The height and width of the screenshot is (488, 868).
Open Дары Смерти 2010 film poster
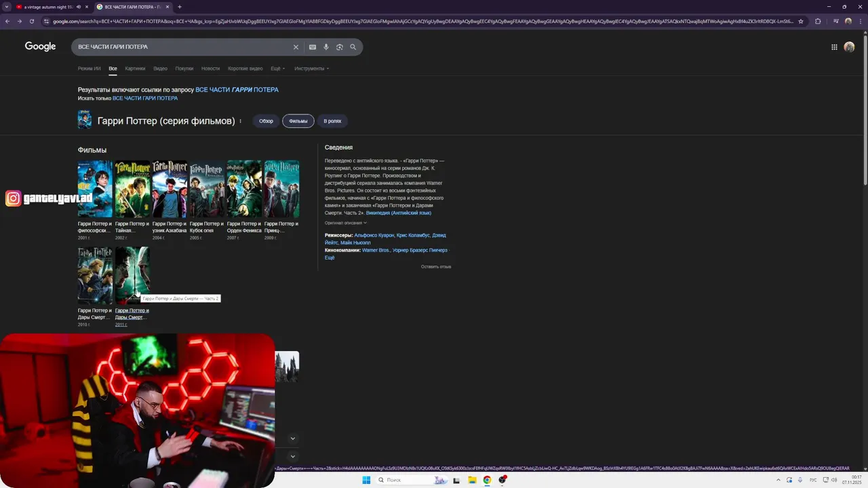tap(95, 276)
